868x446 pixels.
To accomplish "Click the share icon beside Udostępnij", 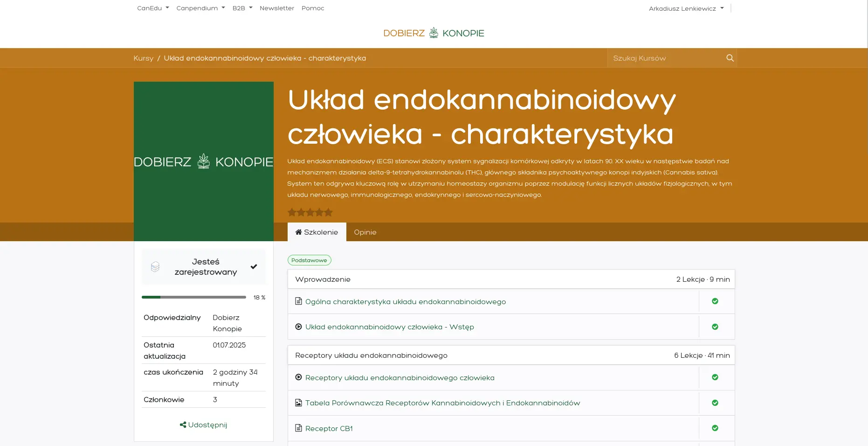I will 183,425.
